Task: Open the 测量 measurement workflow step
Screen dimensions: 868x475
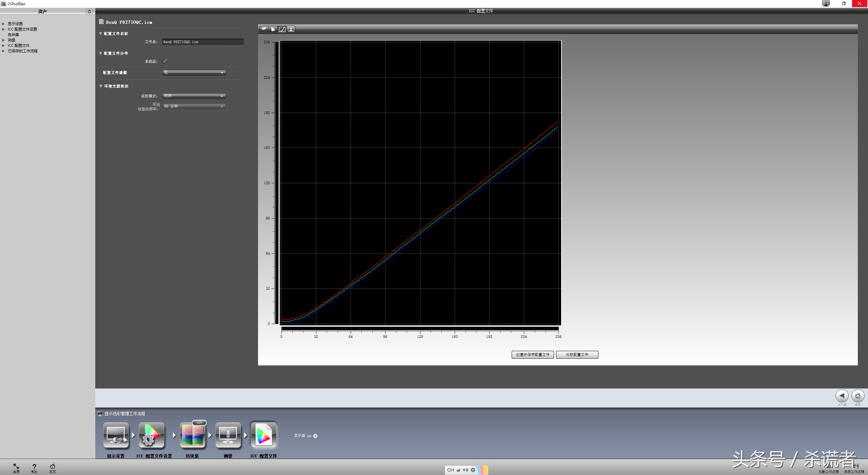Action: 228,436
